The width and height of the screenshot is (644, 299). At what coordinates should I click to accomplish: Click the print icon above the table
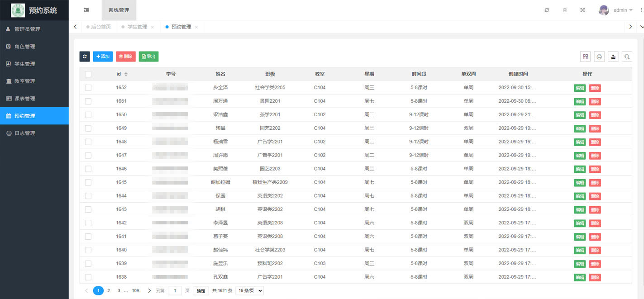click(x=599, y=57)
